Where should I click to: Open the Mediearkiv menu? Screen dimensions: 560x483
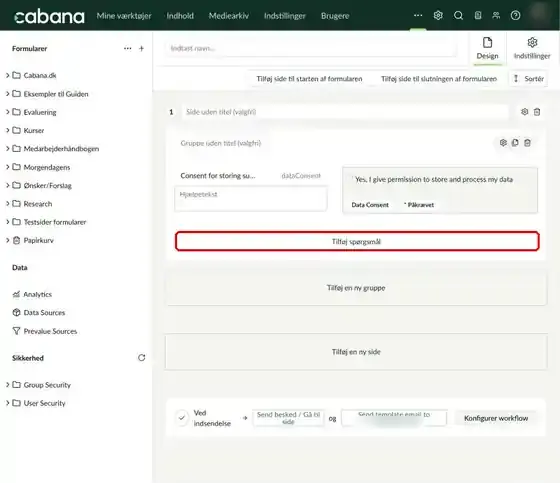229,16
